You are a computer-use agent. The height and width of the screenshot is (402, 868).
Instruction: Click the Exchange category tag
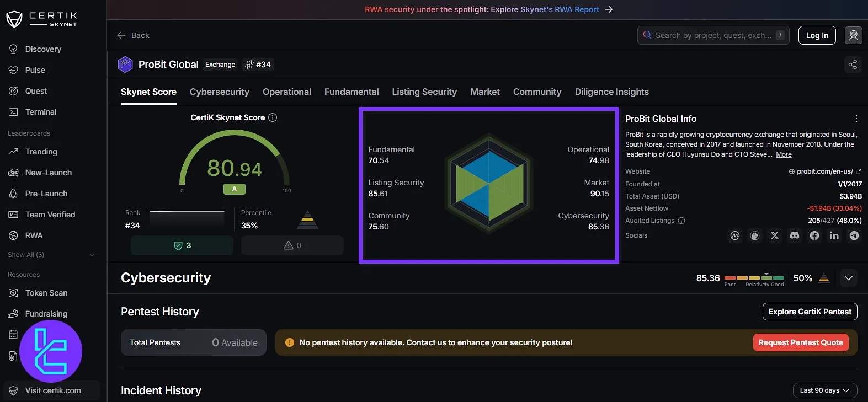pyautogui.click(x=220, y=65)
